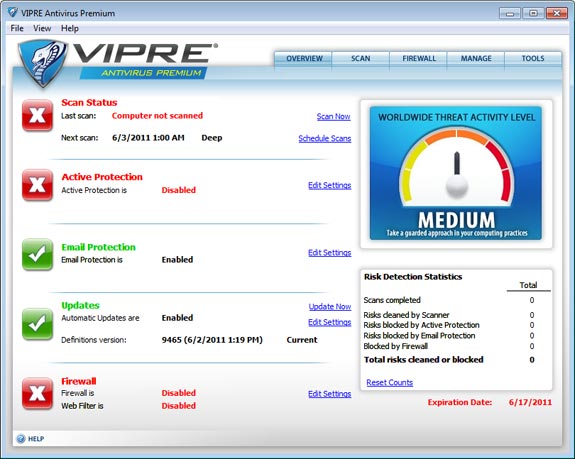
Task: Close the VIPRE Antivirus Premium window
Action: [557, 13]
